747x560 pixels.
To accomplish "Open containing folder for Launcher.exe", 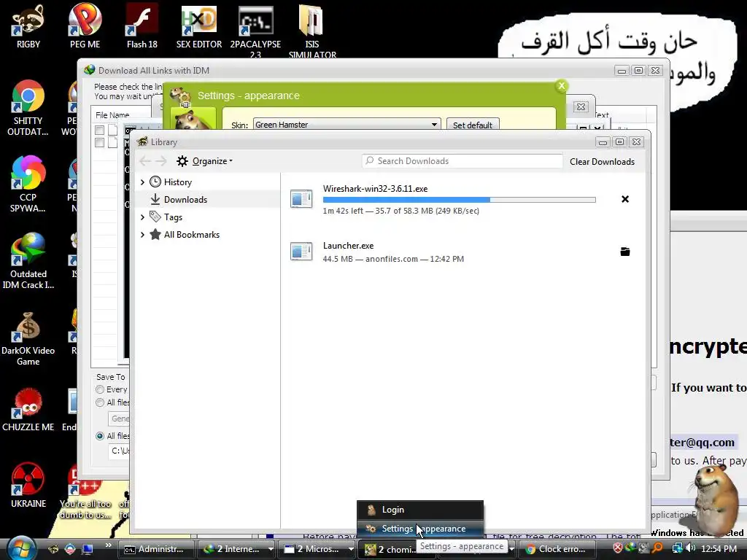I will tap(625, 252).
